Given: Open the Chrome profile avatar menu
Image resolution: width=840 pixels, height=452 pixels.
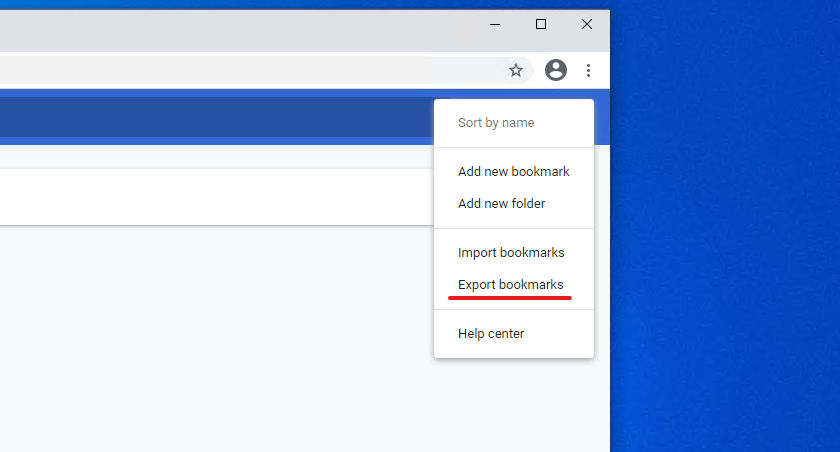Looking at the screenshot, I should (x=556, y=70).
